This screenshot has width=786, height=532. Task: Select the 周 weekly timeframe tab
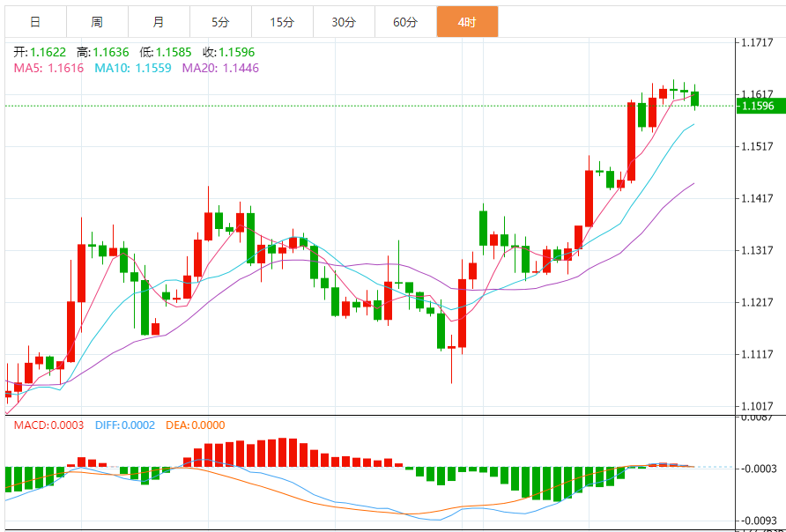tap(97, 22)
